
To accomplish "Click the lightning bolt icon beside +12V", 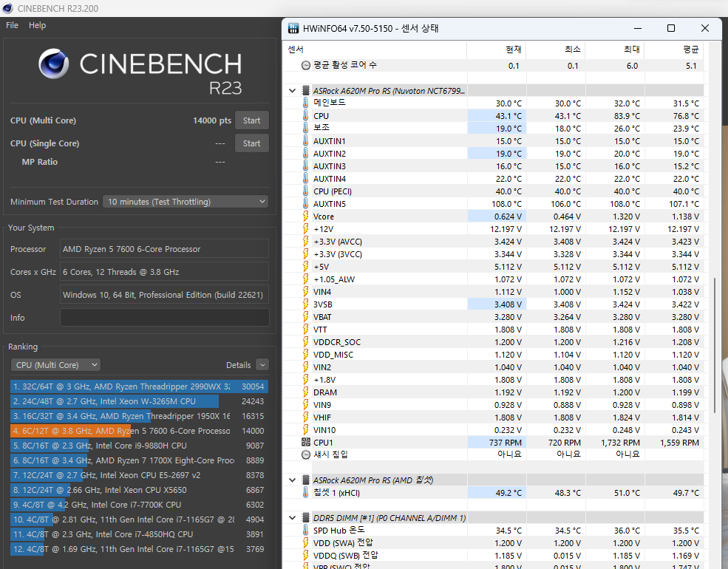I will [305, 228].
